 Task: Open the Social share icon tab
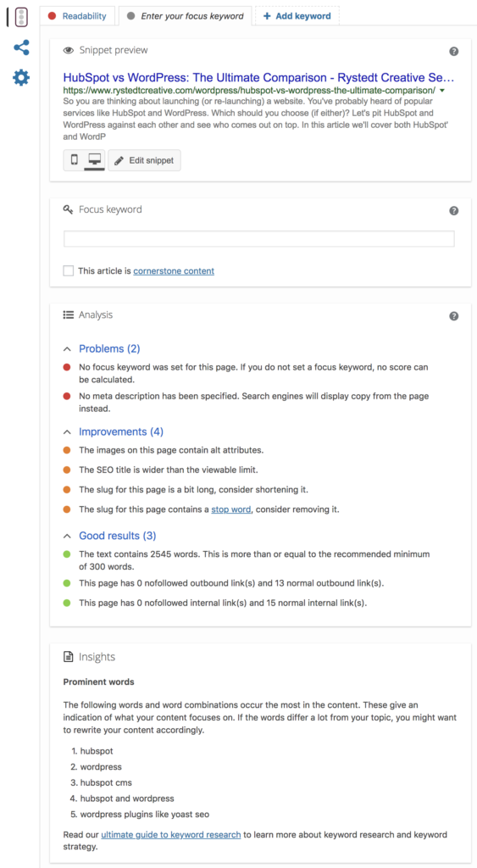pos(21,47)
